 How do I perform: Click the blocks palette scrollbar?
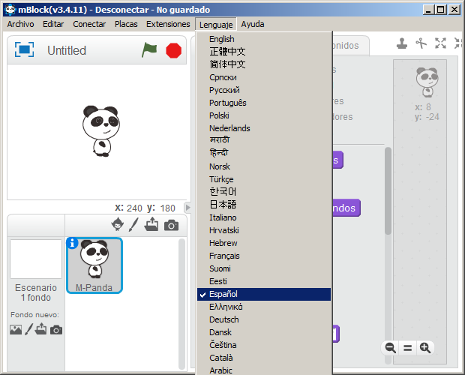(388, 191)
